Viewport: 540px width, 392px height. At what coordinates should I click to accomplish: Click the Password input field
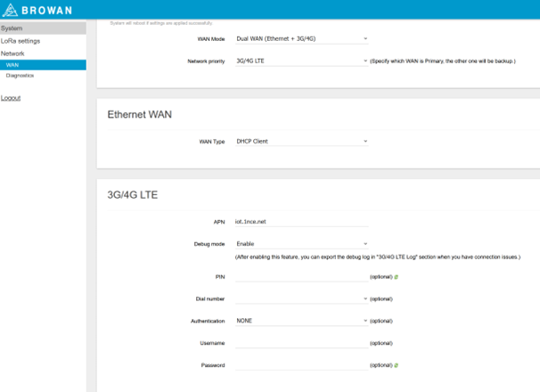pyautogui.click(x=302, y=365)
